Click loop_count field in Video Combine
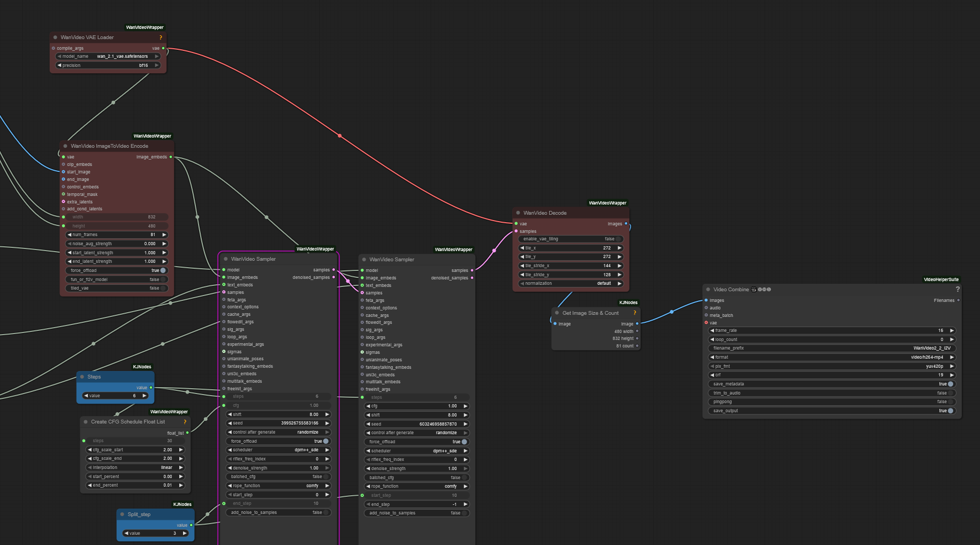This screenshot has width=980, height=545. [x=832, y=339]
